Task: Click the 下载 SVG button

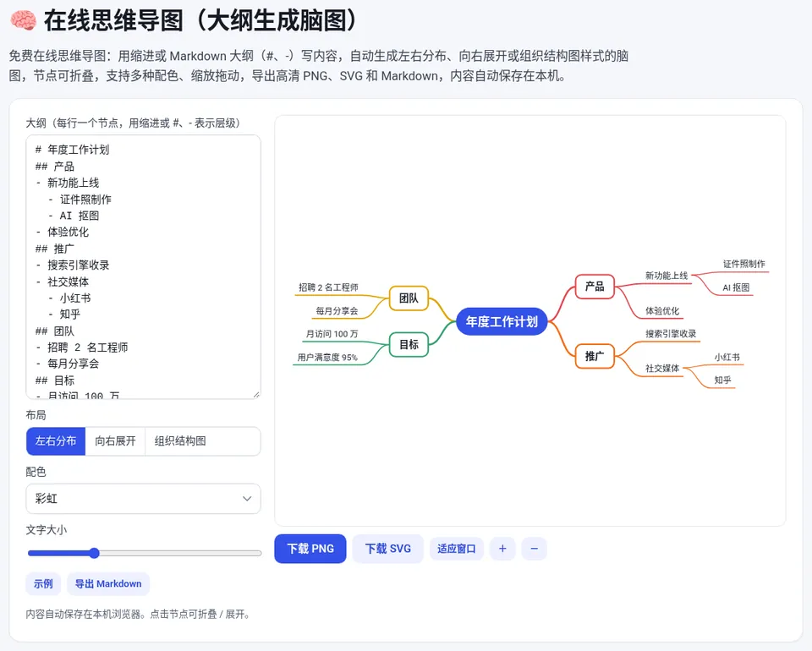Action: coord(388,549)
